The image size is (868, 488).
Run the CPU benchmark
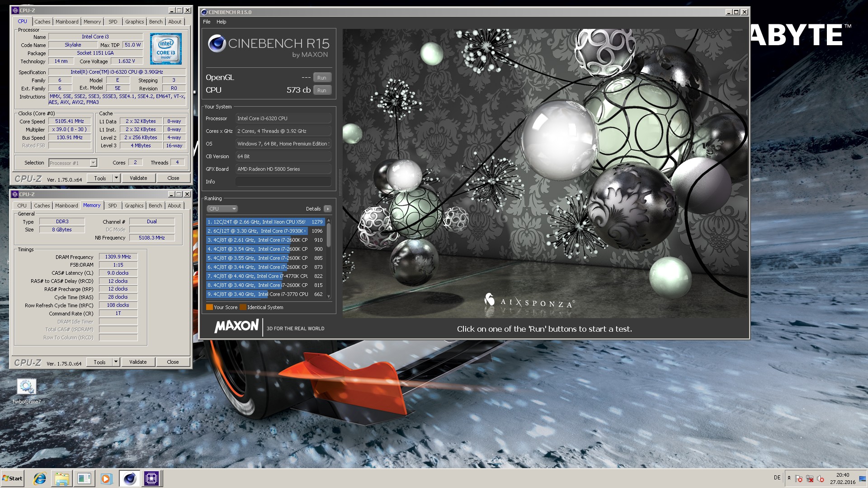click(x=322, y=90)
